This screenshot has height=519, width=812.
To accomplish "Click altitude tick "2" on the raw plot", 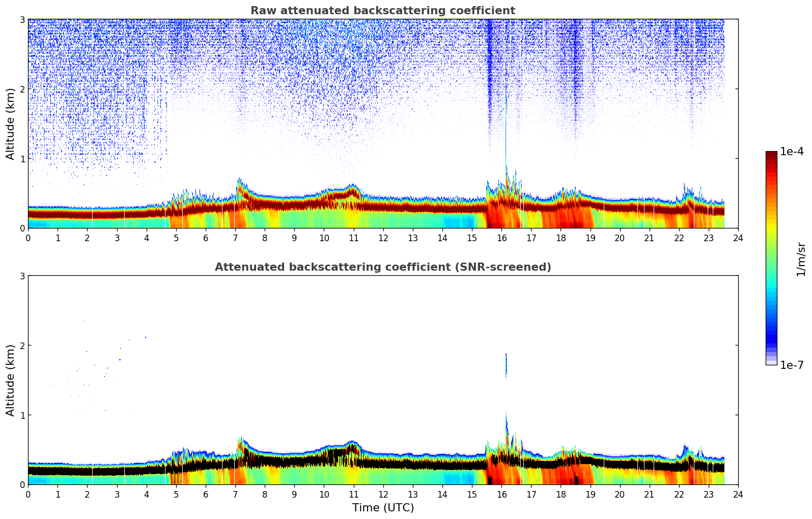I will pyautogui.click(x=22, y=89).
